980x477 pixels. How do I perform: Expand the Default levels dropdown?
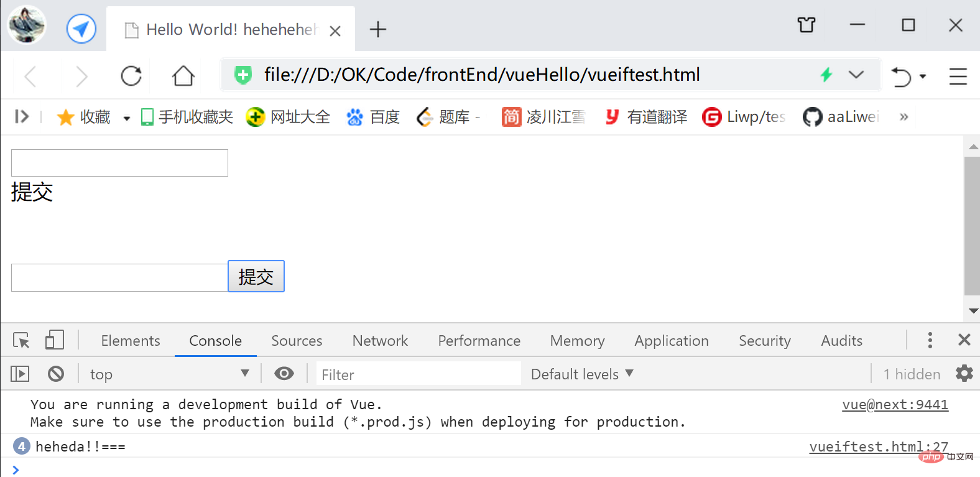coord(582,374)
